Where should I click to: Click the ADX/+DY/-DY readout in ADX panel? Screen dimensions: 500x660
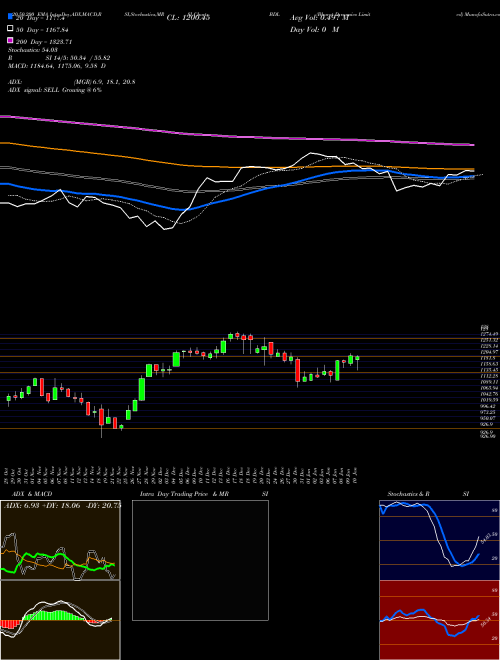point(62,506)
